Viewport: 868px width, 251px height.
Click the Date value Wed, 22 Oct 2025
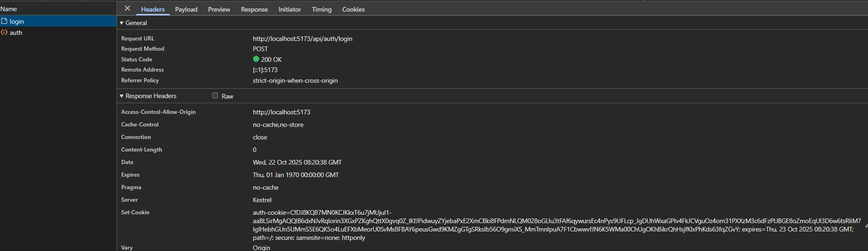coord(297,162)
